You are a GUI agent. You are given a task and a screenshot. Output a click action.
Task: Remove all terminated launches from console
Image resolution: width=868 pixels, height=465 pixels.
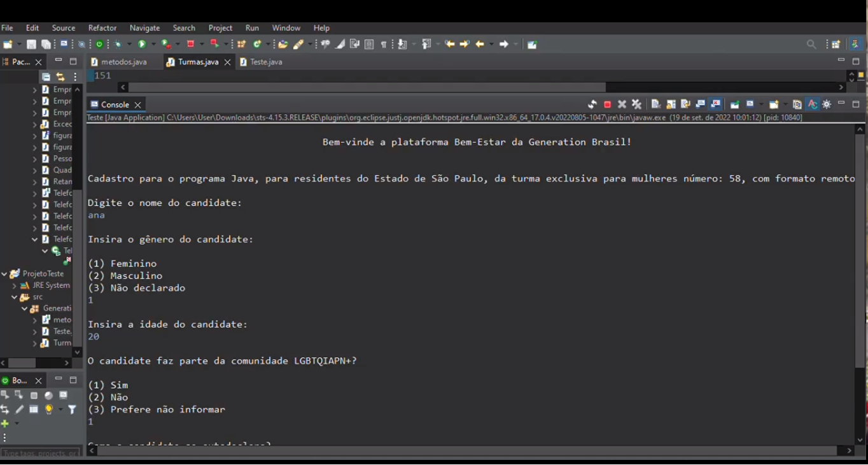coord(634,104)
